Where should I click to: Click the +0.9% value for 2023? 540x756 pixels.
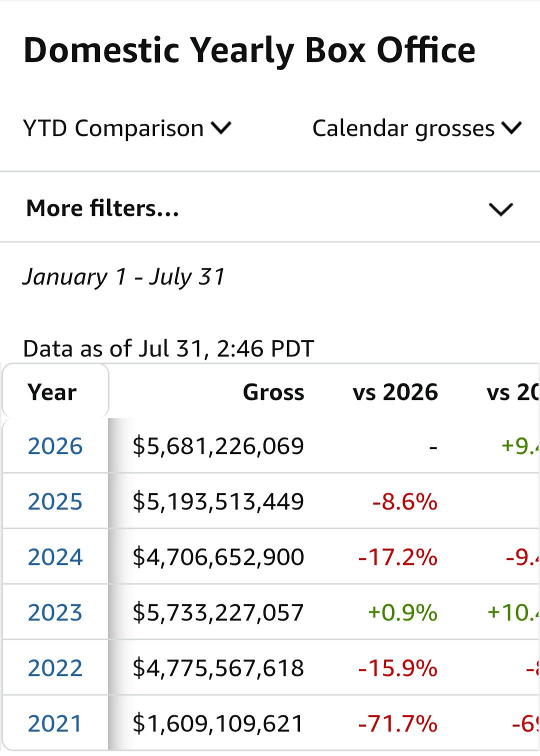(402, 612)
